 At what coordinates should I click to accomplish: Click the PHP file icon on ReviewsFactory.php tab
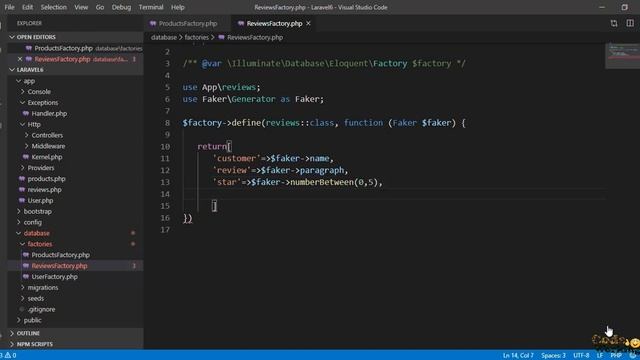tap(241, 24)
